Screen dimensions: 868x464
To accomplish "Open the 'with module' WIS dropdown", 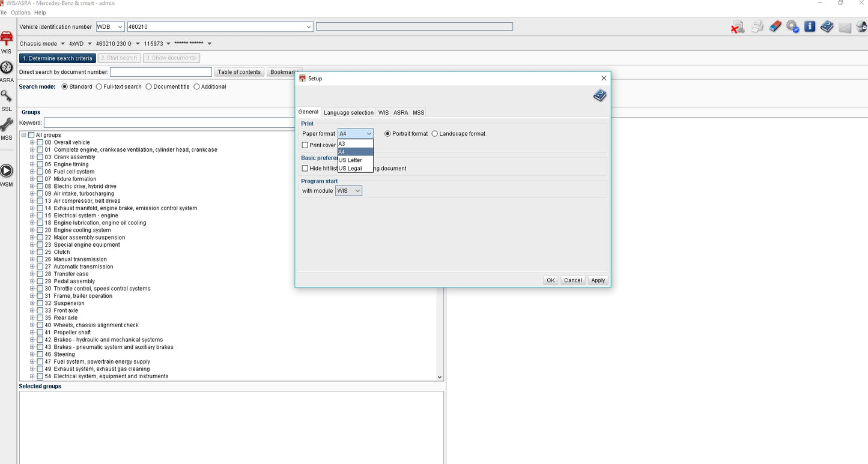I will pyautogui.click(x=348, y=191).
